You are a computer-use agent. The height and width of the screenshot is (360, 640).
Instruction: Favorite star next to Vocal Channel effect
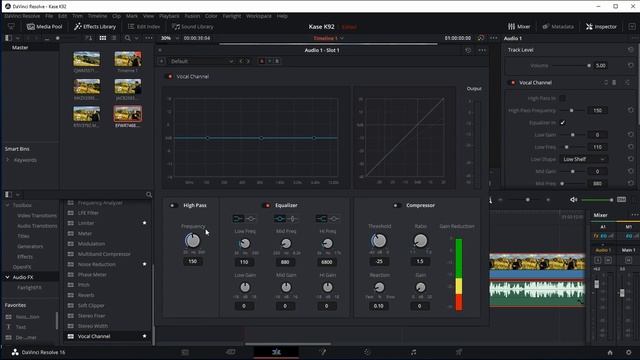pyautogui.click(x=144, y=336)
